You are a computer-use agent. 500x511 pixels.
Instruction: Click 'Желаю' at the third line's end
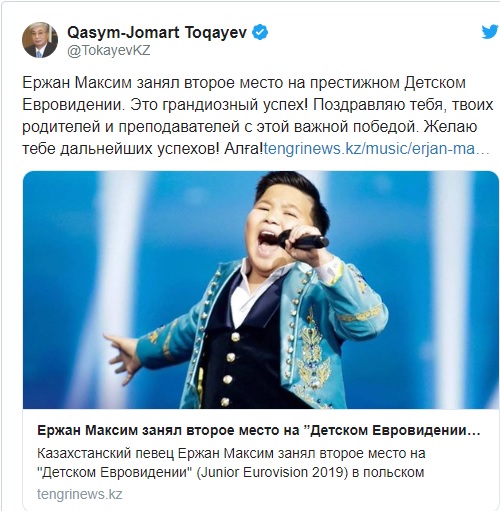tap(450, 127)
